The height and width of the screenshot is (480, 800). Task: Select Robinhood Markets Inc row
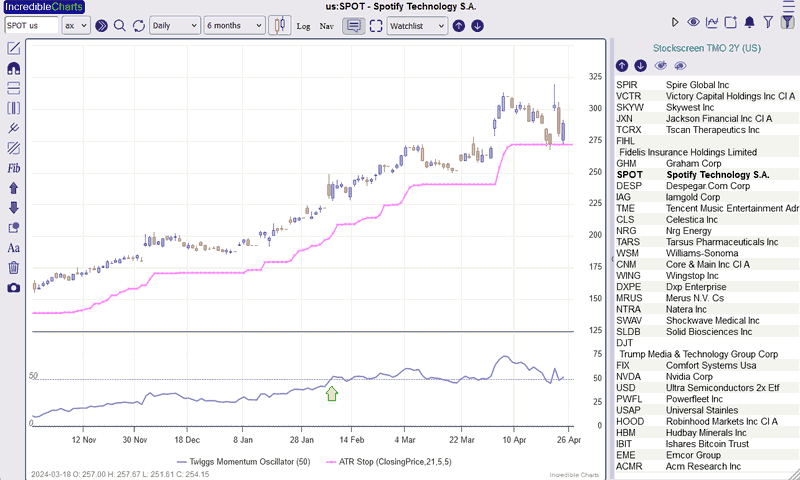tap(707, 421)
